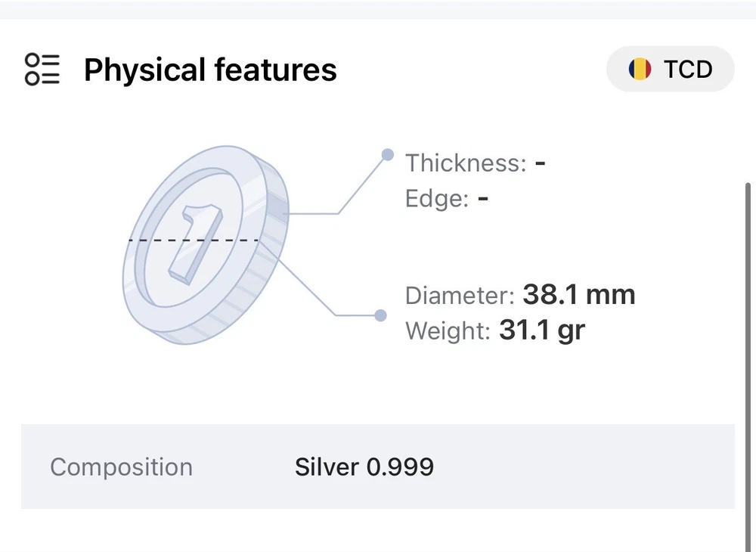Select the Physical features heading
The height and width of the screenshot is (552, 756).
click(210, 70)
